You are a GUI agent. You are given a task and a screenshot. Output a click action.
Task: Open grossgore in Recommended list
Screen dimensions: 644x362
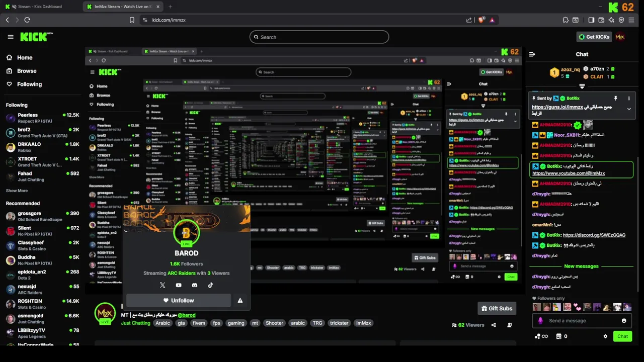42,216
